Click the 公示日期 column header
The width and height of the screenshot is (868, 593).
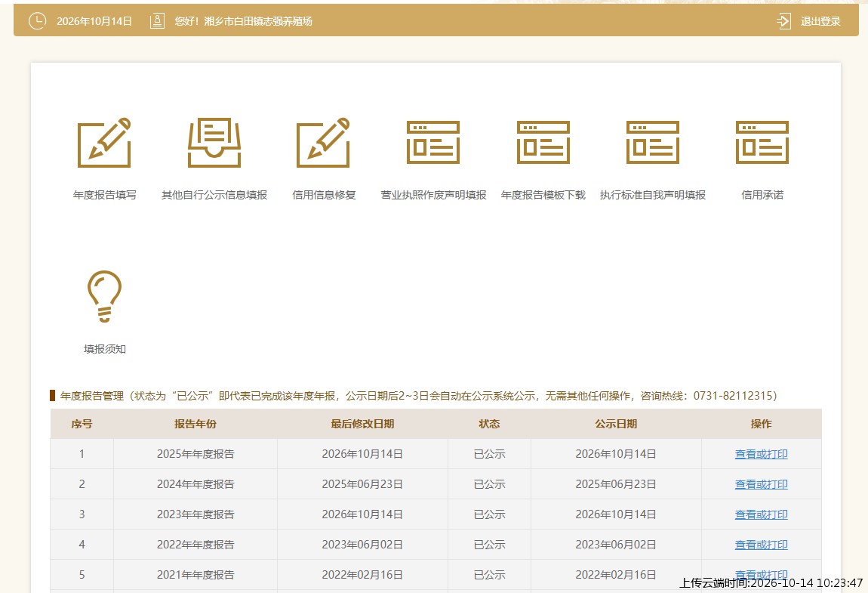(x=616, y=424)
